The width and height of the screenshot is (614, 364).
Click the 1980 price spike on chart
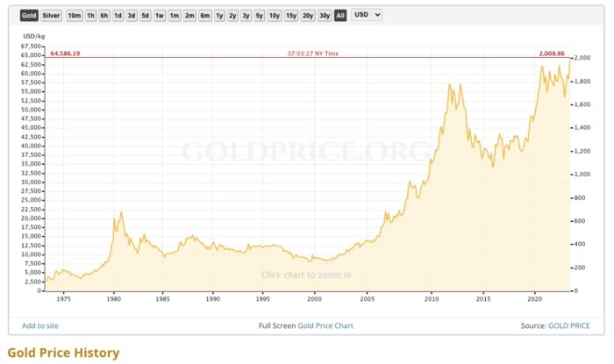(121, 212)
